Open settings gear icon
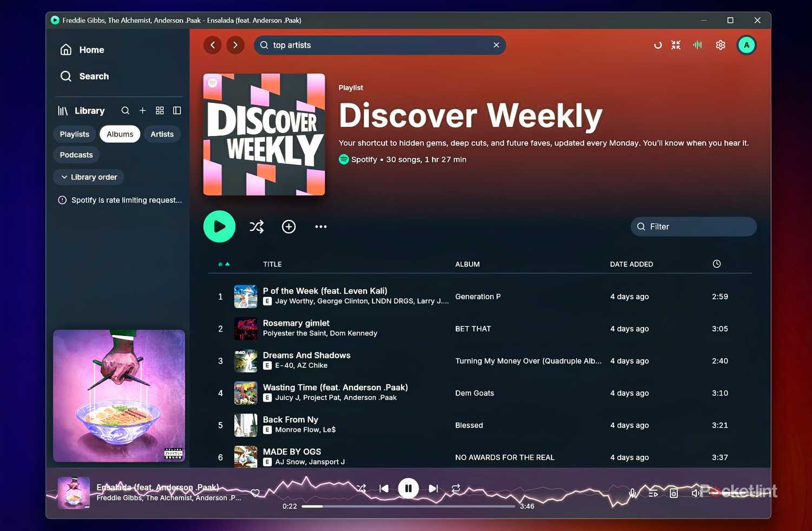The height and width of the screenshot is (531, 812). (x=721, y=45)
